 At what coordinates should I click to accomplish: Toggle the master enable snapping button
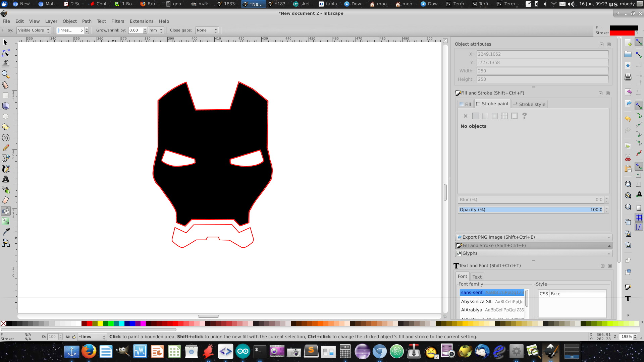point(639,42)
